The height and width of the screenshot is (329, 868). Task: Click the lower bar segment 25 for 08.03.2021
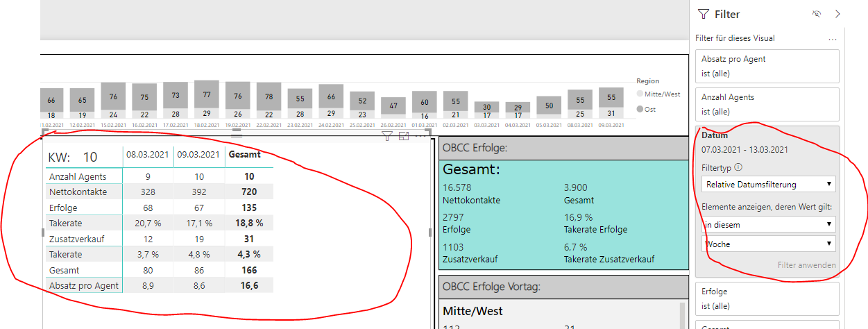coord(580,114)
